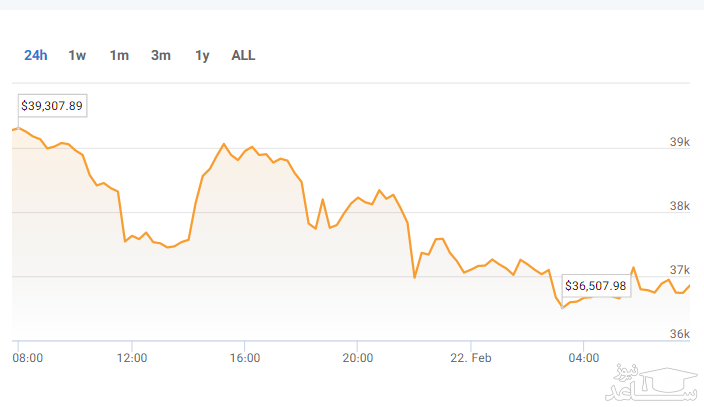Click the 22. Feb date label
The image size is (704, 407).
pos(469,357)
